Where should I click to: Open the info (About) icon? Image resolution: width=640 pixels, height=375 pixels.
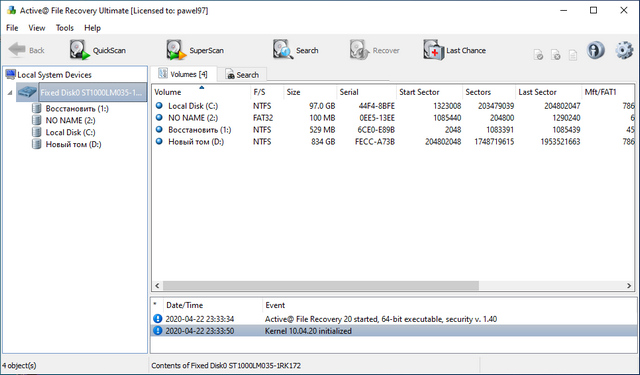coord(596,50)
